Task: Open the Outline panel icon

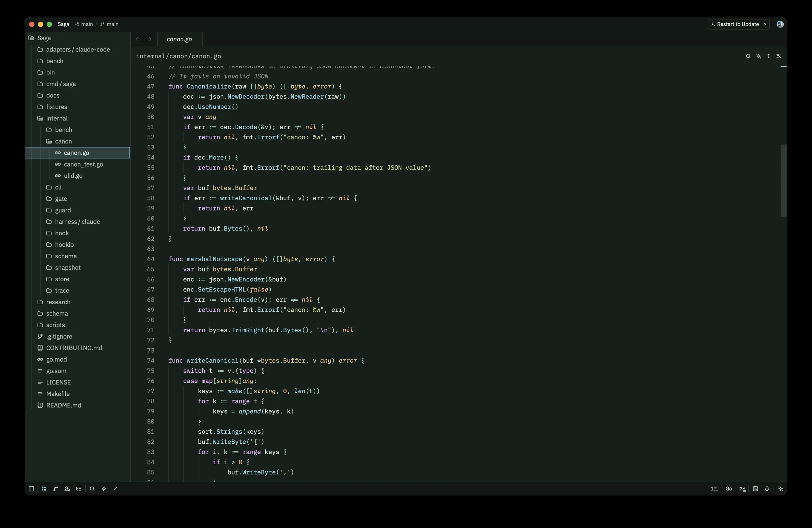Action: coord(79,489)
